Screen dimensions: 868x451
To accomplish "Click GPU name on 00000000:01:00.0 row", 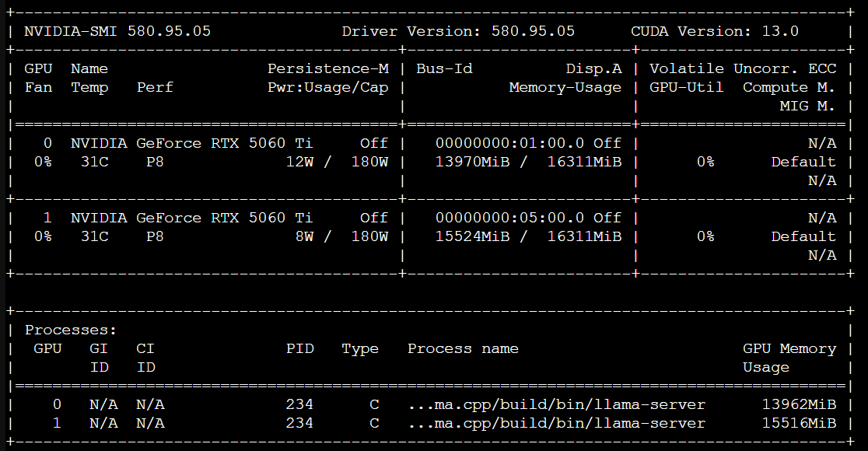I will coord(192,143).
